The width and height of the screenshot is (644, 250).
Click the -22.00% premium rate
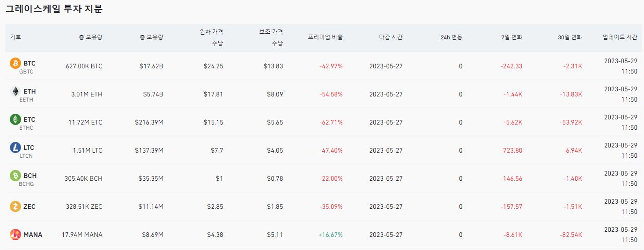coord(331,178)
